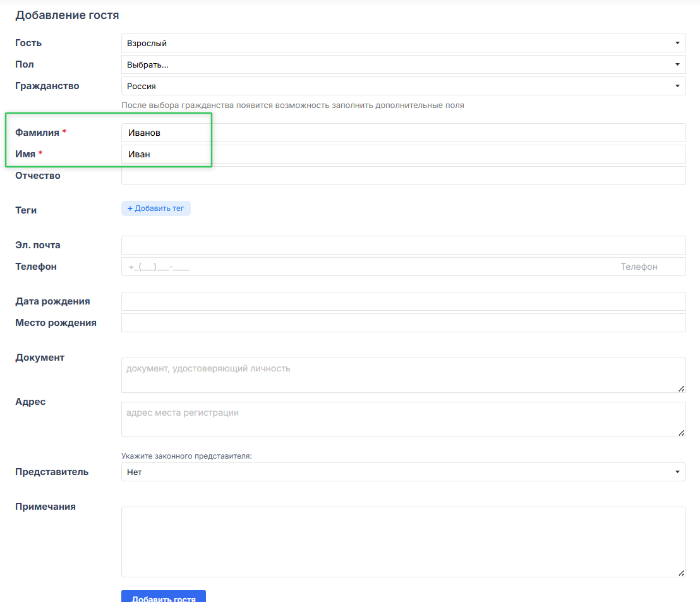700x602 pixels.
Task: Focus the Телефон masked input field
Action: [366, 267]
